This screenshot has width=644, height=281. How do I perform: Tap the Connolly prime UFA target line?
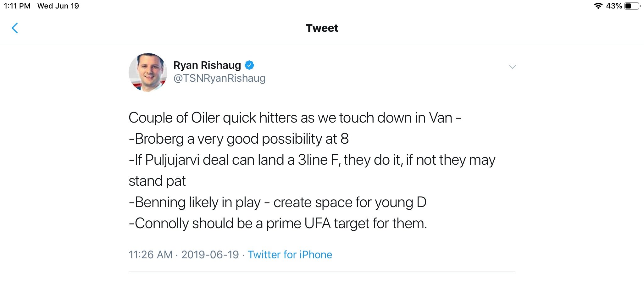pyautogui.click(x=278, y=223)
